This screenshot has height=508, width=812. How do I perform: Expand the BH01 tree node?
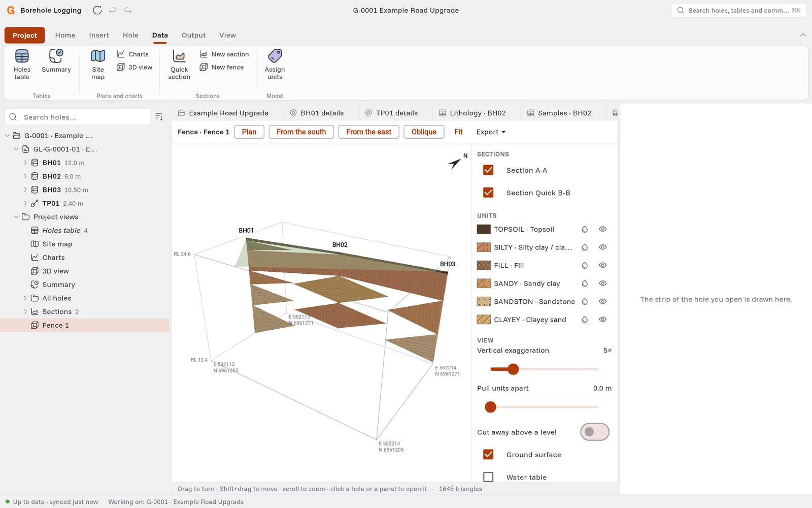coord(25,163)
